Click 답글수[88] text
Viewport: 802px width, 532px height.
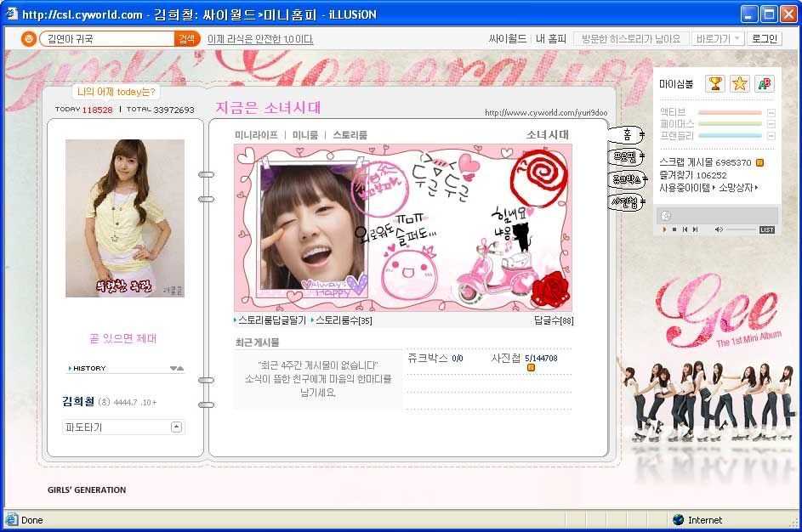click(x=554, y=320)
